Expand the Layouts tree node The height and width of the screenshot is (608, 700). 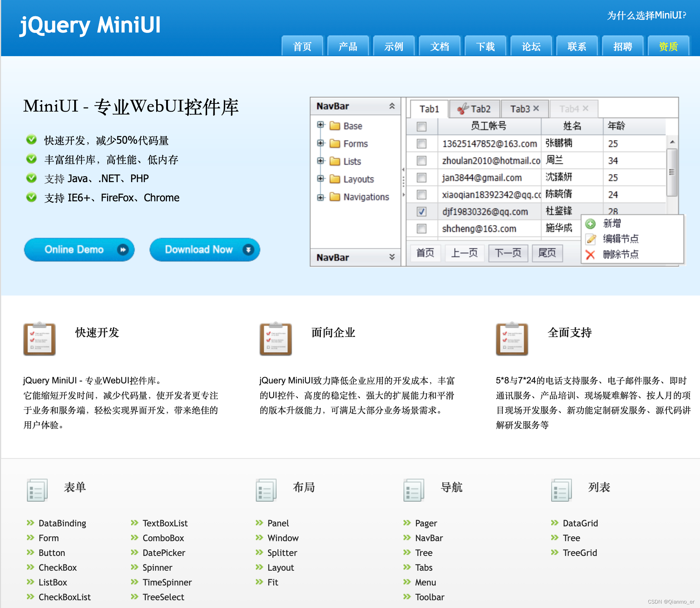tap(320, 178)
